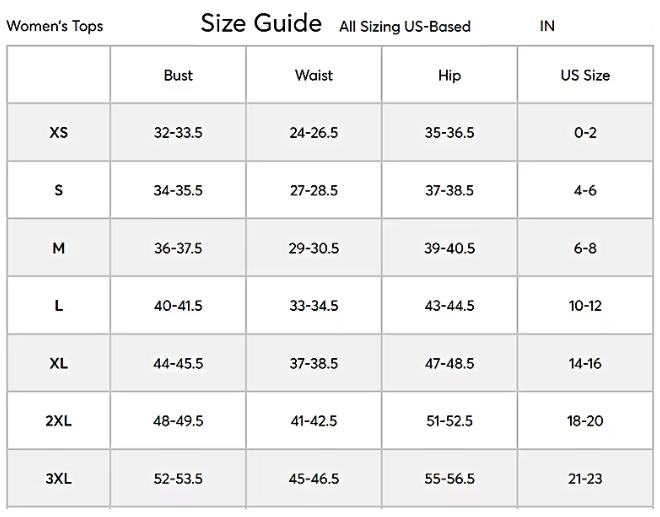The image size is (660, 517).
Task: Select the XL size row label
Action: click(59, 363)
